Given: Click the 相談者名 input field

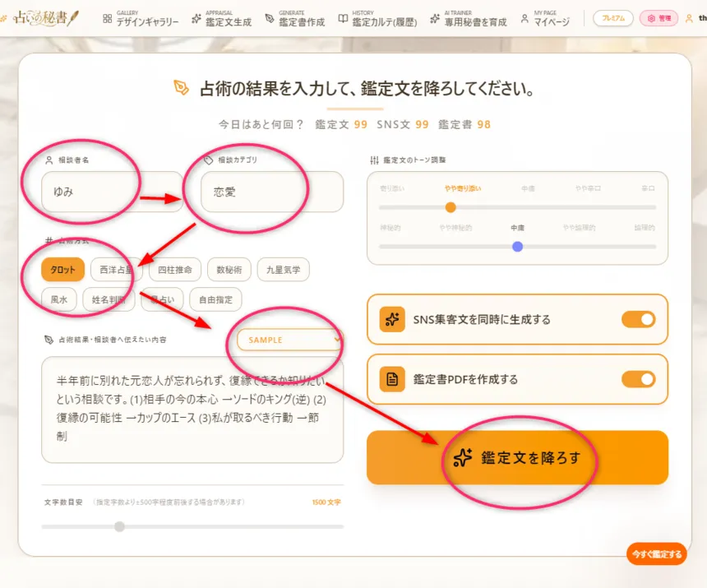Looking at the screenshot, I should coord(112,192).
